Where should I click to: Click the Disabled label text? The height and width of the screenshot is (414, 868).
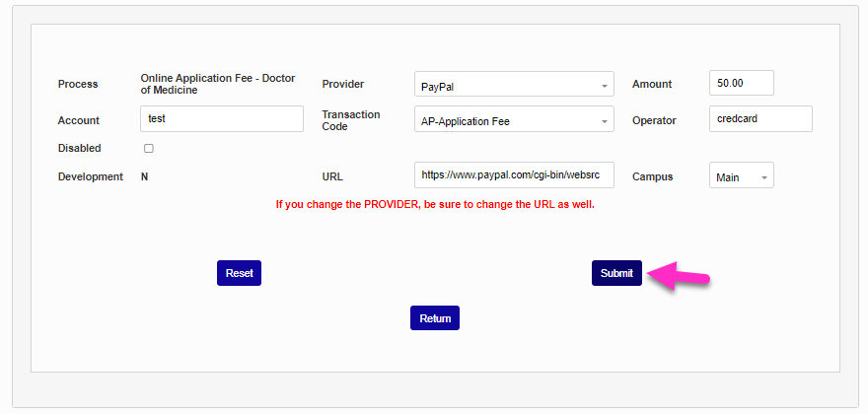tap(80, 148)
